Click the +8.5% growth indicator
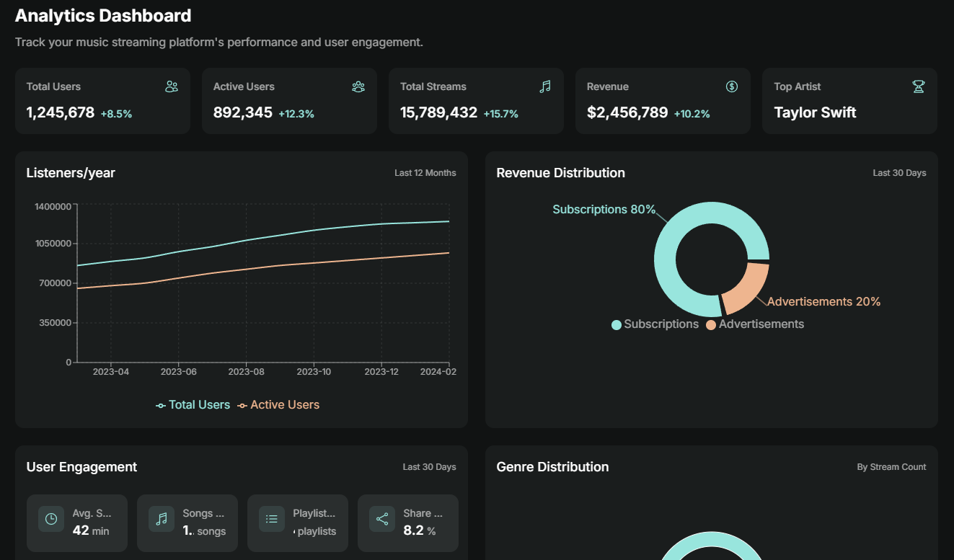 coord(116,114)
